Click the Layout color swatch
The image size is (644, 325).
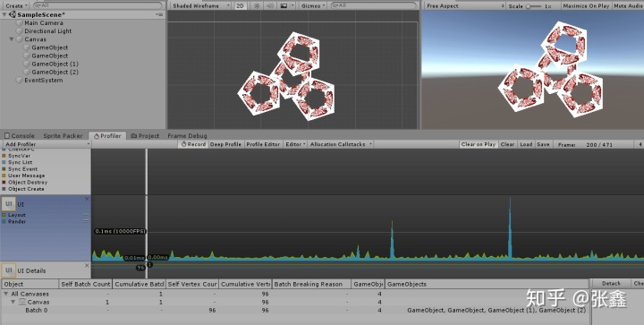click(x=4, y=215)
